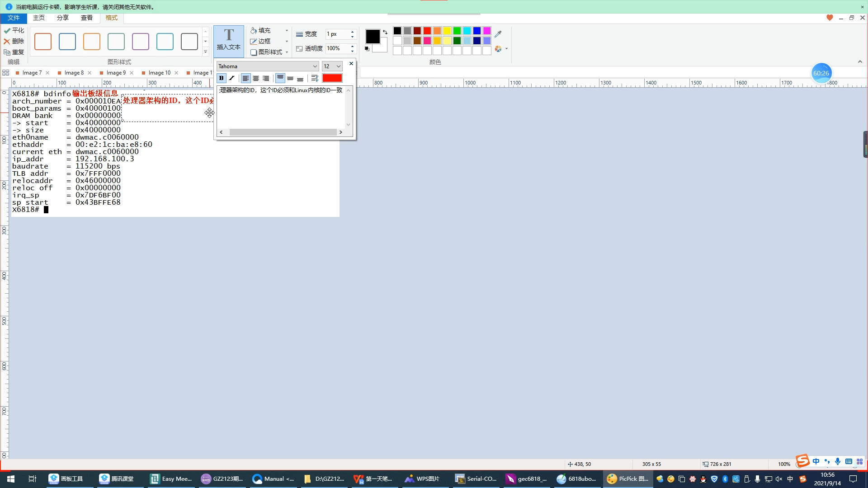
Task: Swap foreground and background colors arrow
Action: (x=385, y=32)
